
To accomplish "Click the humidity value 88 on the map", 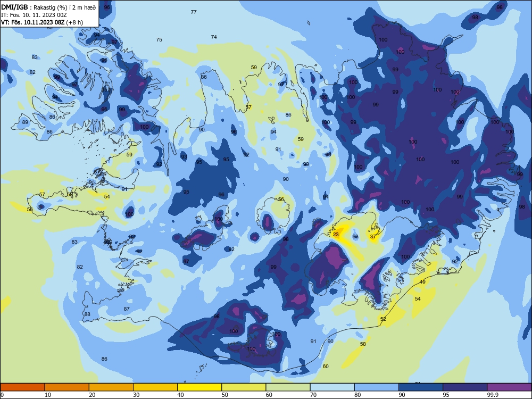I will [x=88, y=314].
